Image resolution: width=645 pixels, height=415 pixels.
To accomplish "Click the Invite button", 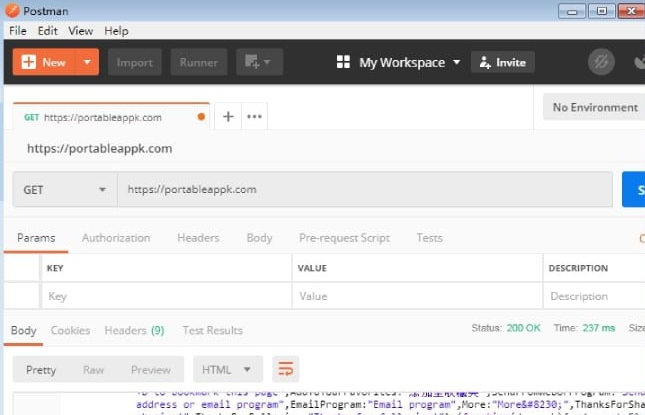I will coord(503,62).
